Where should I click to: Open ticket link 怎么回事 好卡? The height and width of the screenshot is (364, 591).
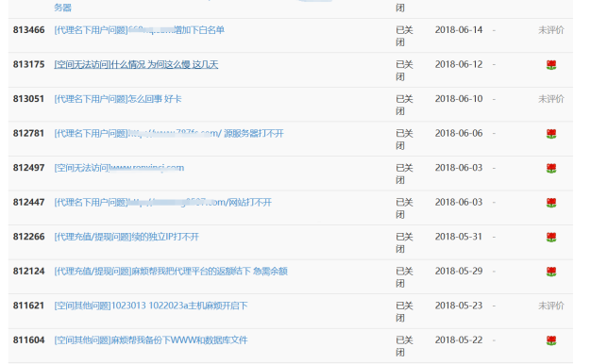tap(118, 99)
